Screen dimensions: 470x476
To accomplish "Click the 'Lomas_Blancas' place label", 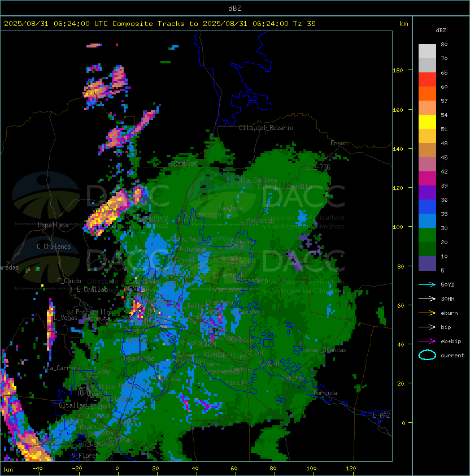I will pyautogui.click(x=324, y=350).
